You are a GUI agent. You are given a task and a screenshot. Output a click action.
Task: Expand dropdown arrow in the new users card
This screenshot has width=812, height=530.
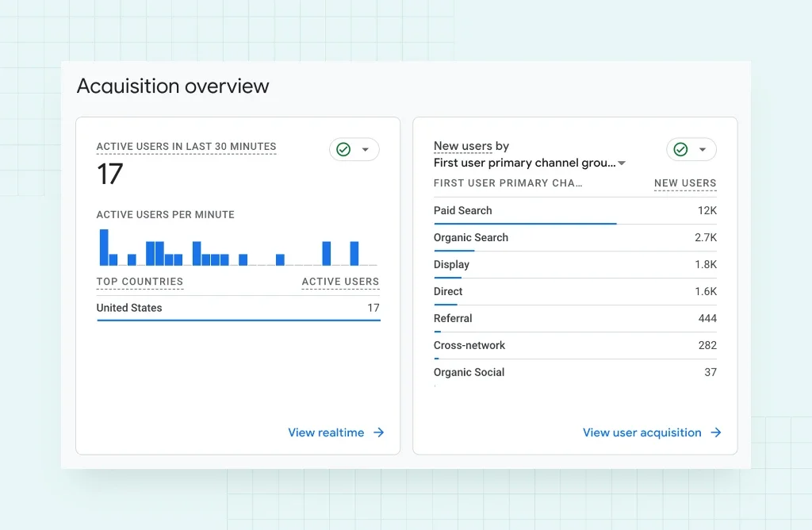pos(703,149)
